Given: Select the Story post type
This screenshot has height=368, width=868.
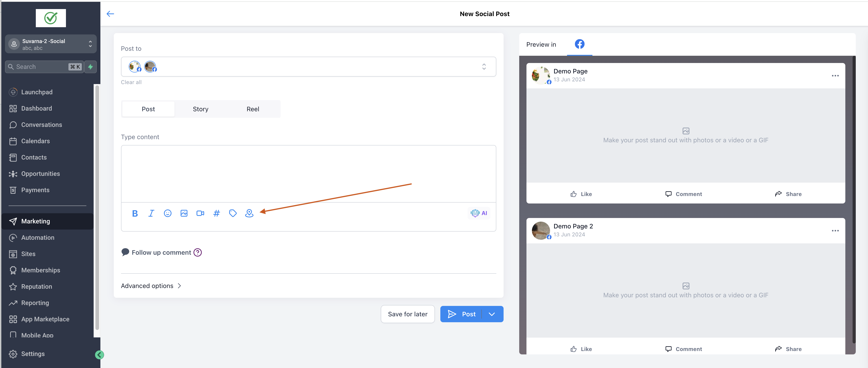Looking at the screenshot, I should click(x=201, y=109).
